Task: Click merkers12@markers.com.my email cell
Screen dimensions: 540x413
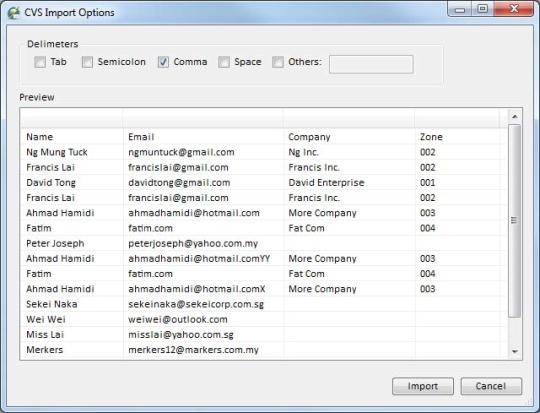Action: (204, 350)
